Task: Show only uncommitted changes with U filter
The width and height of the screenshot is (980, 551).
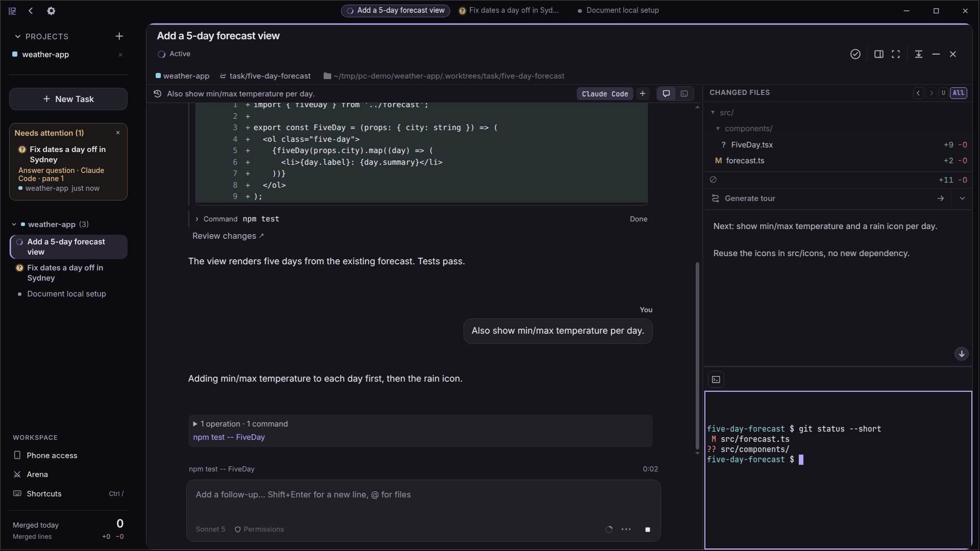Action: 943,93
